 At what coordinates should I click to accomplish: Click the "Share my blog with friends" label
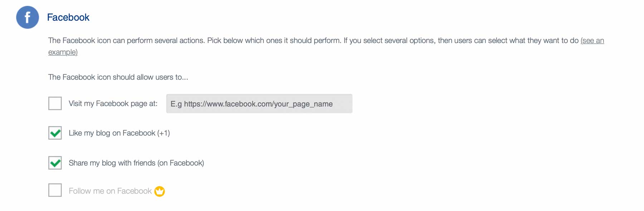[136, 163]
